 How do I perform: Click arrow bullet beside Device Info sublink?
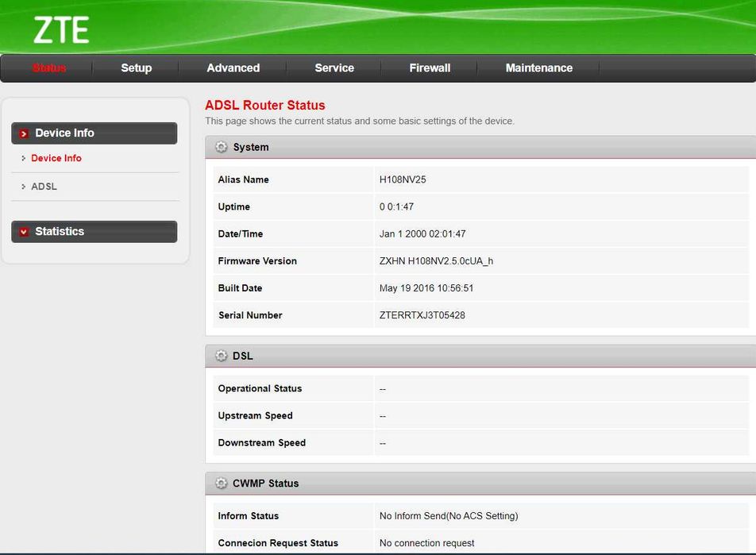point(23,158)
